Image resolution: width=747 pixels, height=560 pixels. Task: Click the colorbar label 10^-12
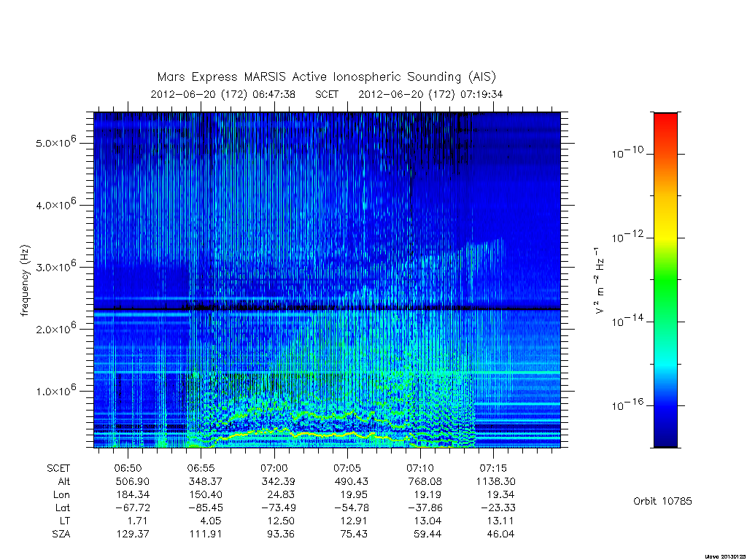coord(627,237)
